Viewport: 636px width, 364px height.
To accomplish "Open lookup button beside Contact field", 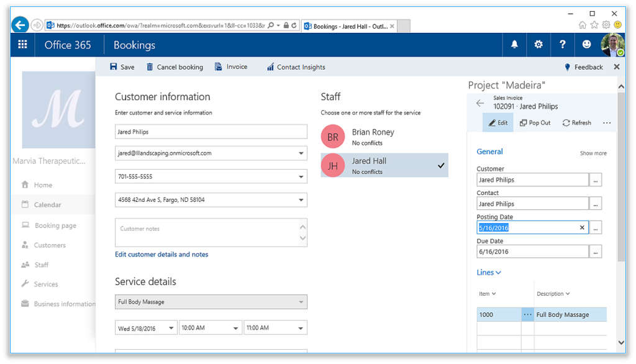I will click(596, 204).
